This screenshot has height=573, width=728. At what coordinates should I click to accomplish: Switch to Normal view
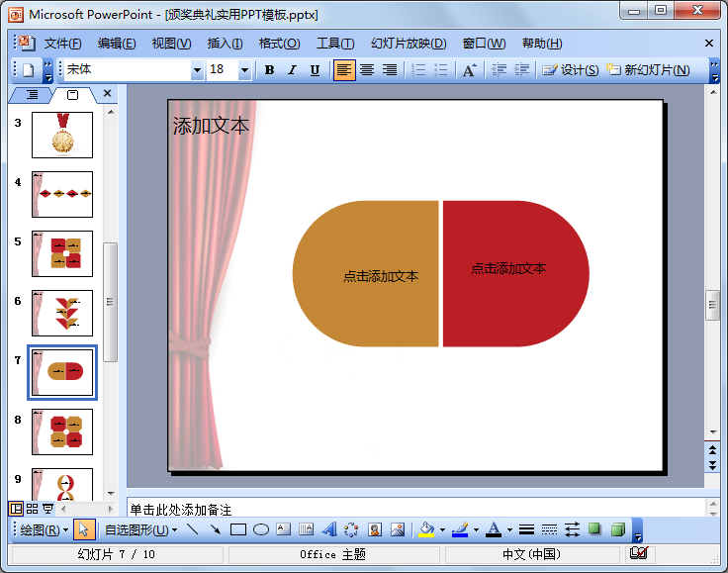click(x=16, y=509)
